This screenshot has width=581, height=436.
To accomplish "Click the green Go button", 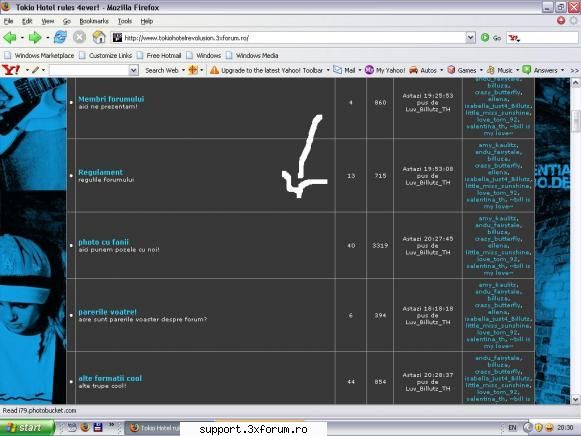I will [x=491, y=37].
